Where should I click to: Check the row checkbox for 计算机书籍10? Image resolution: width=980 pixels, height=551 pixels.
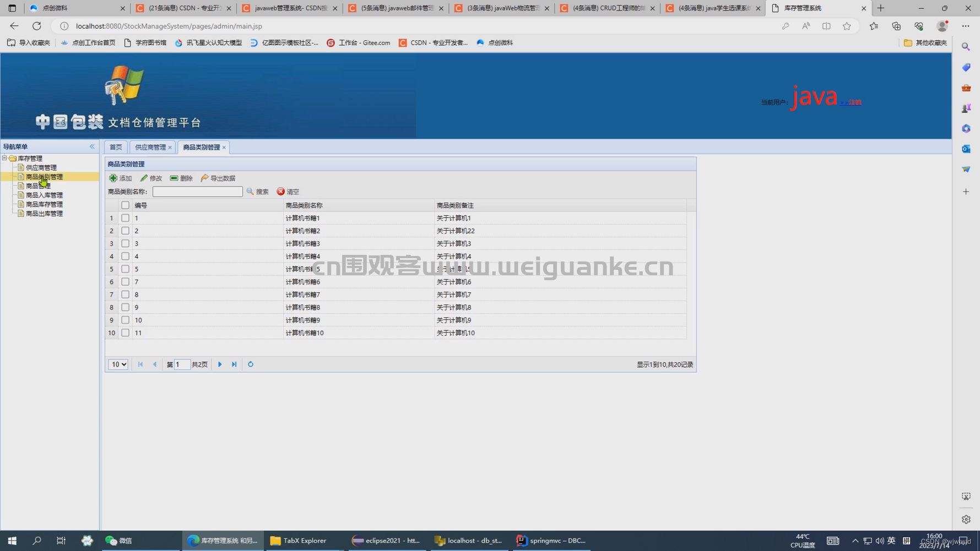pos(126,333)
